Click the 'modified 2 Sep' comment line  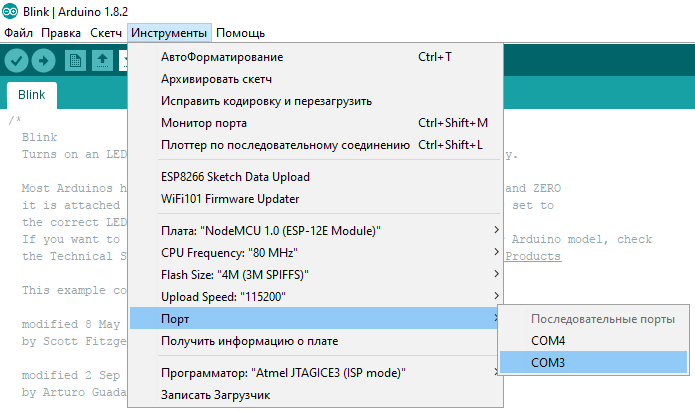tap(71, 375)
